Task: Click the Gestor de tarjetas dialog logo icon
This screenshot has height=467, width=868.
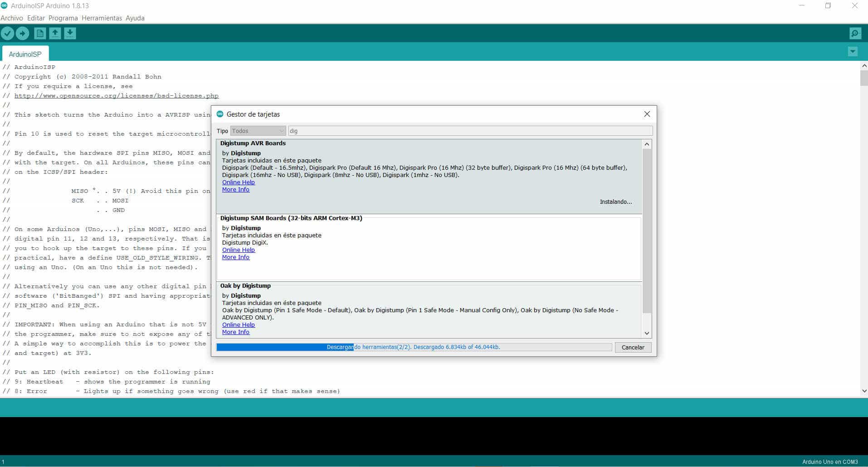Action: coord(220,114)
